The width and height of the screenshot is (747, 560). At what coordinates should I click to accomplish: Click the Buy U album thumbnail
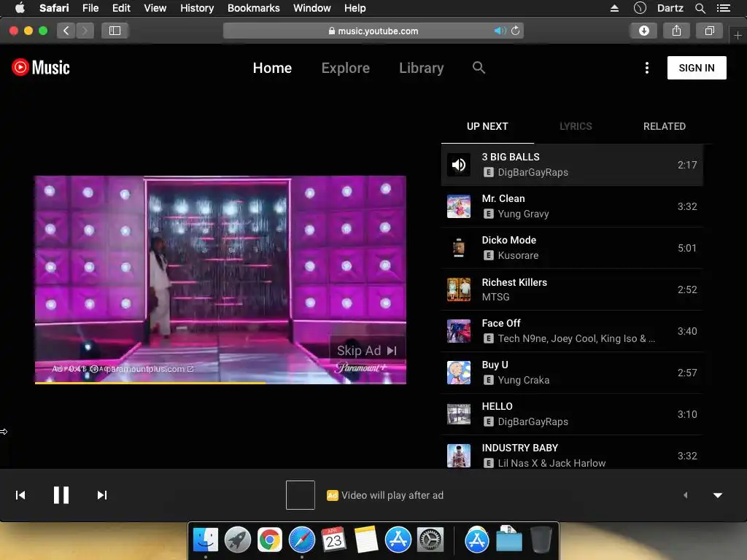click(459, 373)
